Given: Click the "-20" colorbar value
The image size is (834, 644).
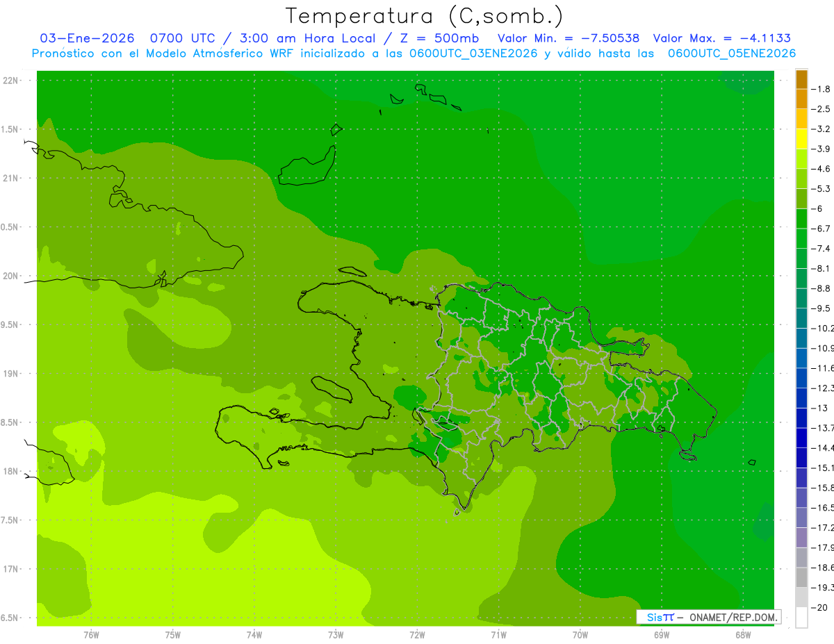Looking at the screenshot, I should (x=819, y=608).
